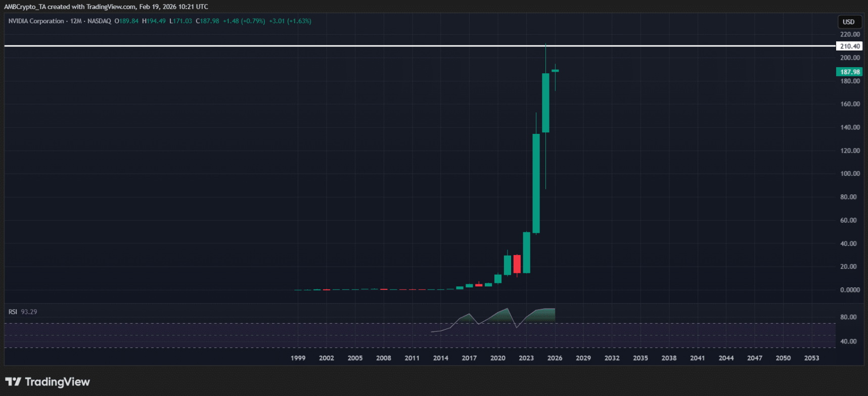
Task: Click the RSI indicator label
Action: 13,312
